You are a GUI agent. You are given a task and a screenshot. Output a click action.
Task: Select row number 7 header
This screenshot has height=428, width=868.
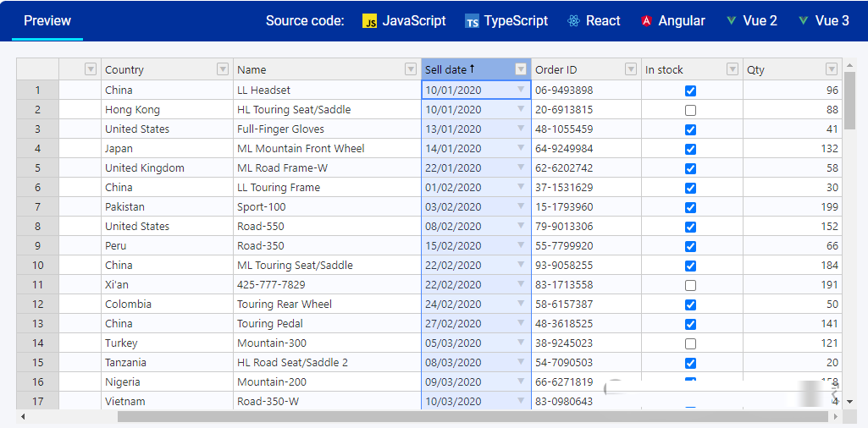[37, 207]
